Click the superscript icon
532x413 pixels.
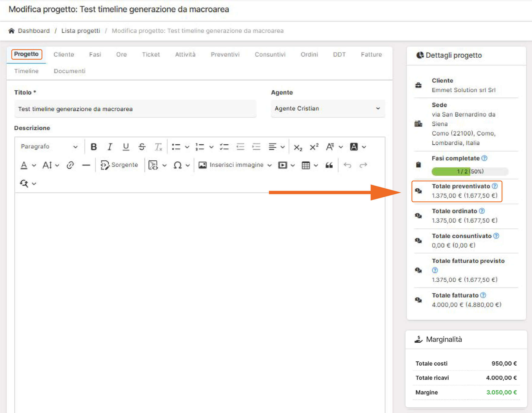coord(314,147)
